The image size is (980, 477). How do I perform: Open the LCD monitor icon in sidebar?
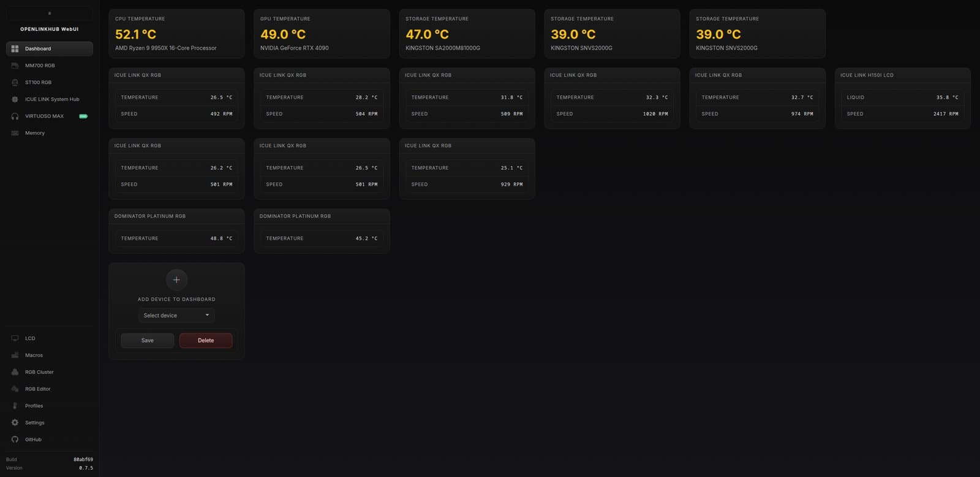(15, 338)
